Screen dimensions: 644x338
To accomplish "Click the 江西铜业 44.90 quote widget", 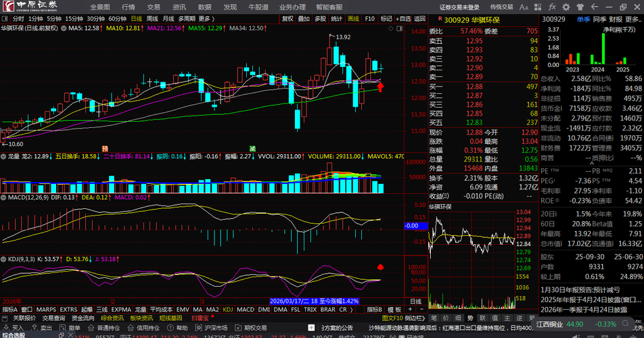I will (x=581, y=324).
